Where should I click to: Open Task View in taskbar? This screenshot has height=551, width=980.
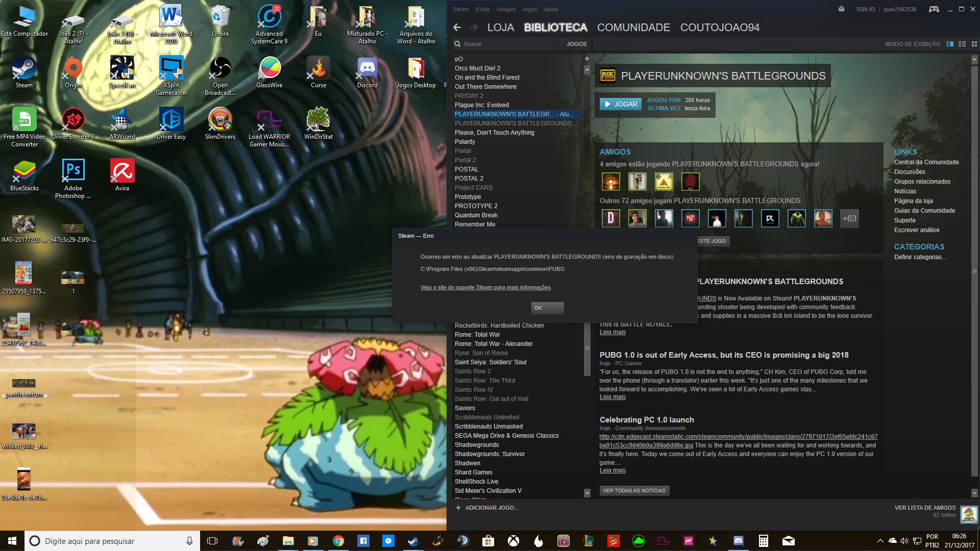(x=212, y=541)
